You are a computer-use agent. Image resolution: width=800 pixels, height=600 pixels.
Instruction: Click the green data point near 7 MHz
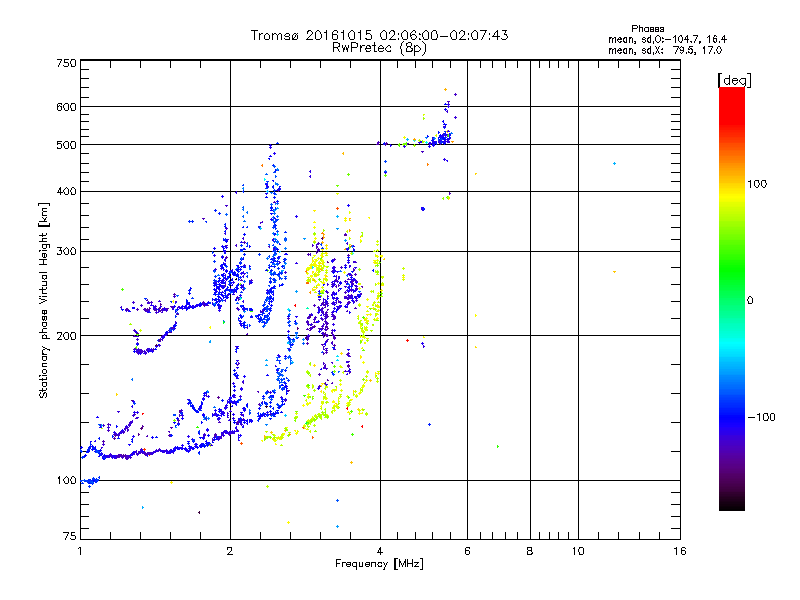(498, 446)
